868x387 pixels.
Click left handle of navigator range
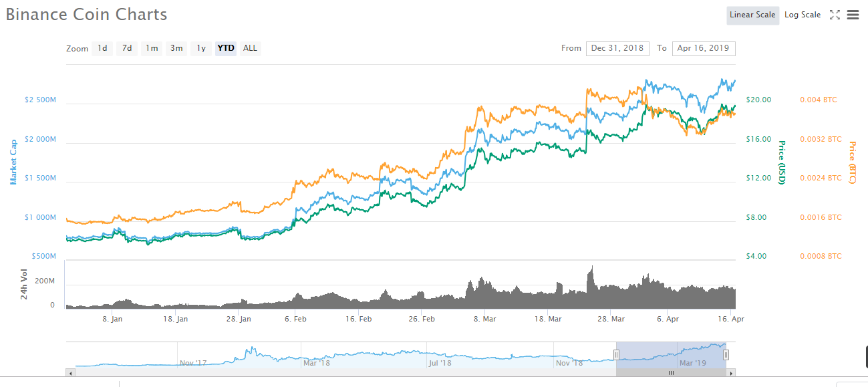pos(616,355)
